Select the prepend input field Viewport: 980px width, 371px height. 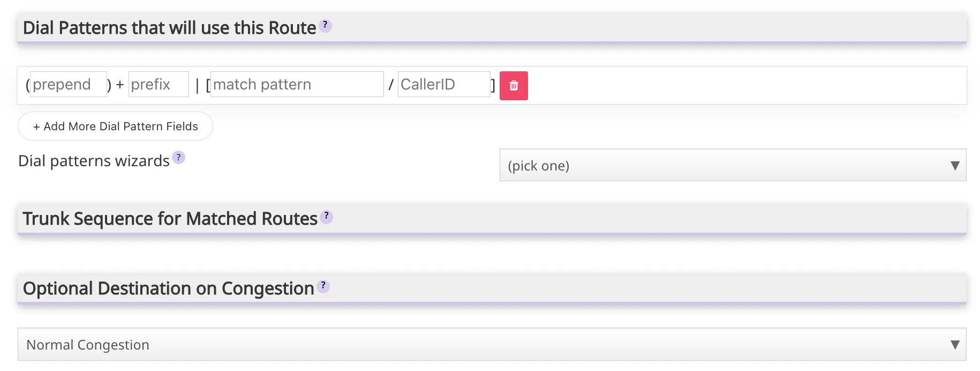click(x=68, y=84)
